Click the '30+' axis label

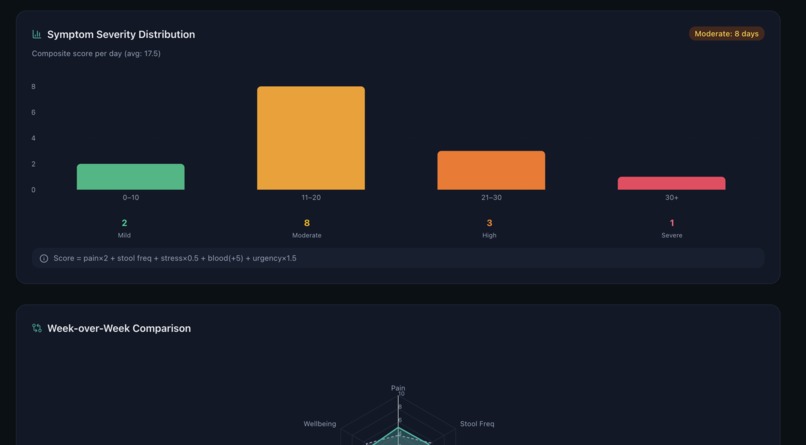(x=671, y=197)
